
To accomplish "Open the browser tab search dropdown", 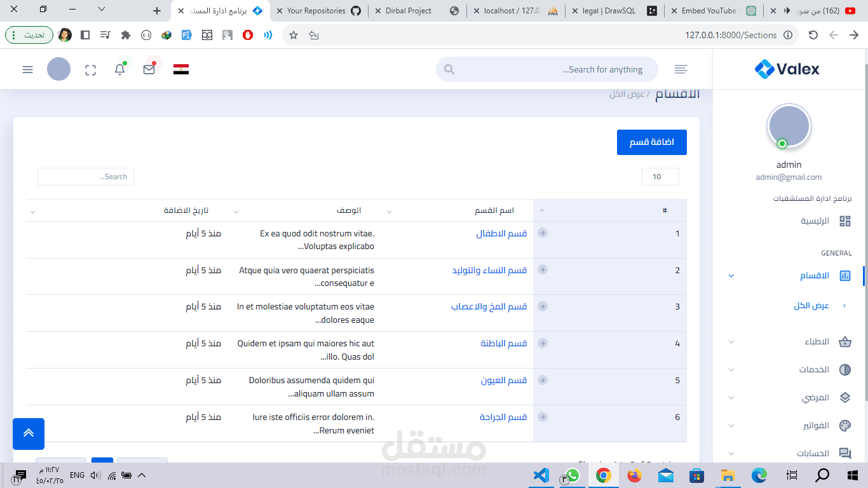I will (102, 10).
